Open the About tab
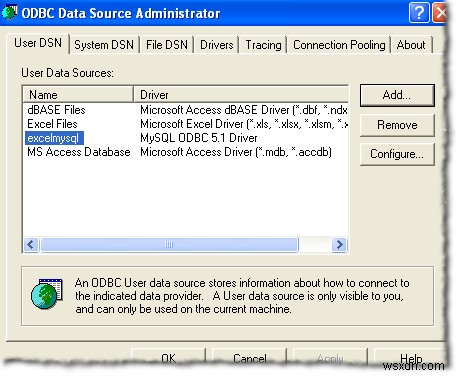This screenshot has width=456, height=376. (411, 45)
